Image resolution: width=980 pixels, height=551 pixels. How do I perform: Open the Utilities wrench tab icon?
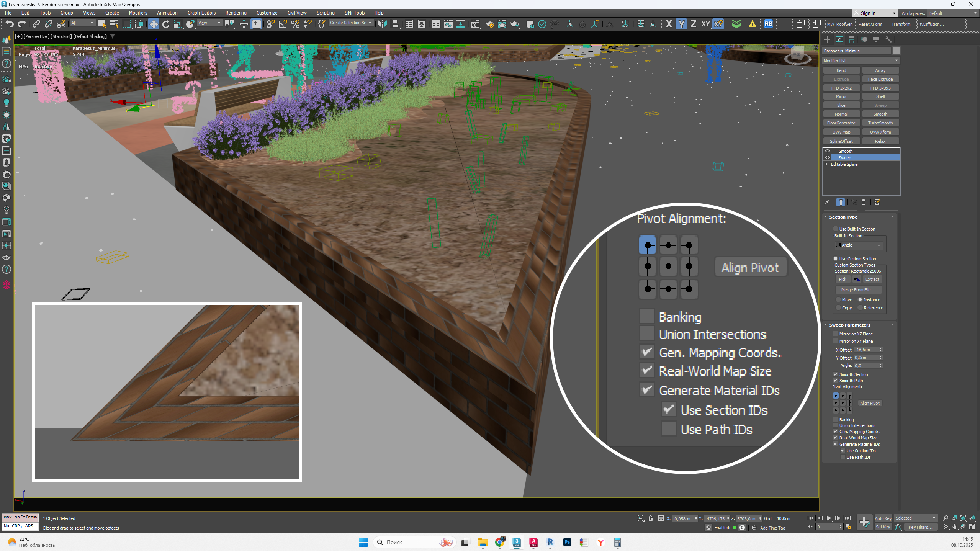tap(888, 39)
